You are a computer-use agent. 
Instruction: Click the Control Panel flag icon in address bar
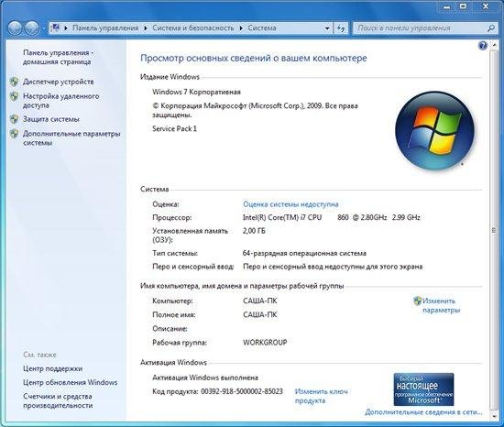pos(56,28)
